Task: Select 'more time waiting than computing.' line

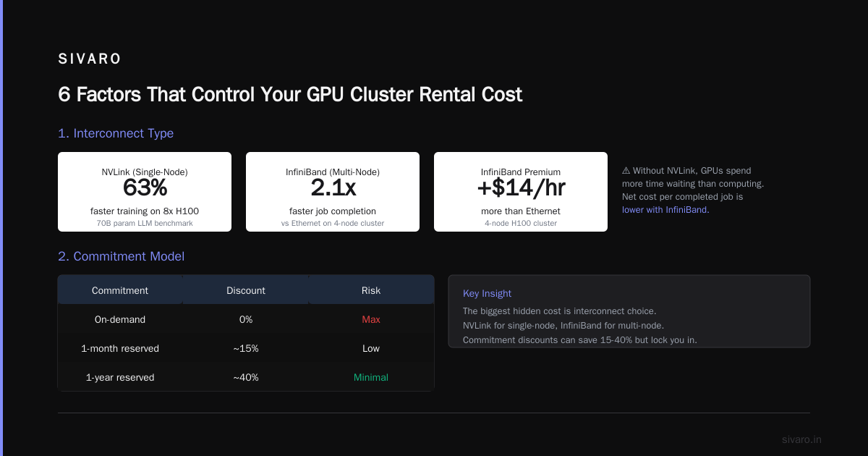Action: [x=693, y=184]
